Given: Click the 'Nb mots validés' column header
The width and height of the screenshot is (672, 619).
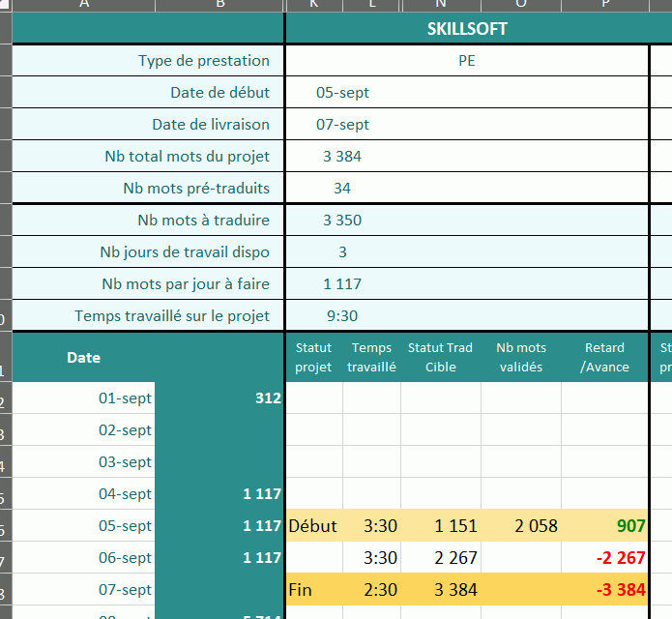Looking at the screenshot, I should [521, 358].
